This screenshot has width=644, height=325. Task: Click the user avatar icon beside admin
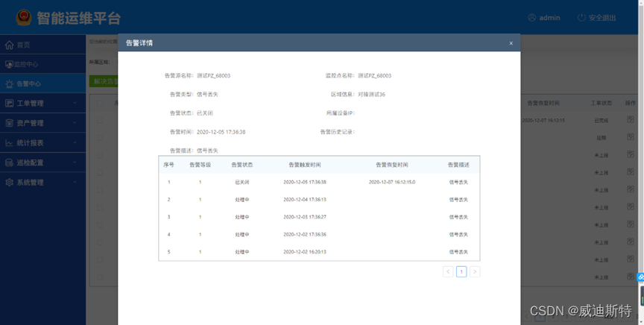(x=532, y=18)
